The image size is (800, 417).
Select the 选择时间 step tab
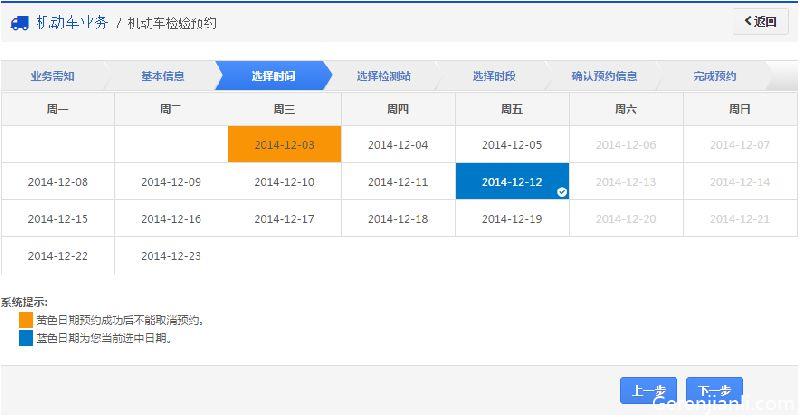tap(273, 76)
